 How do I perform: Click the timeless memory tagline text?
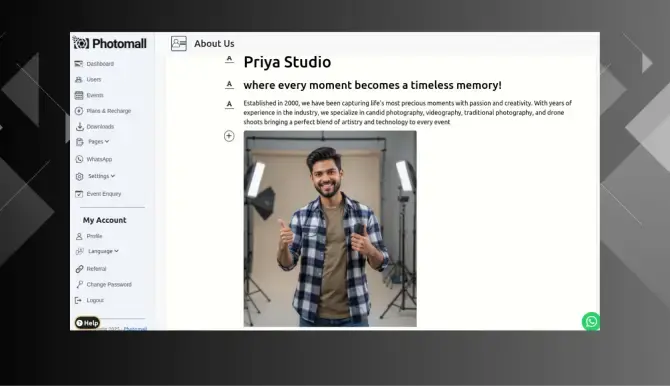pos(372,85)
